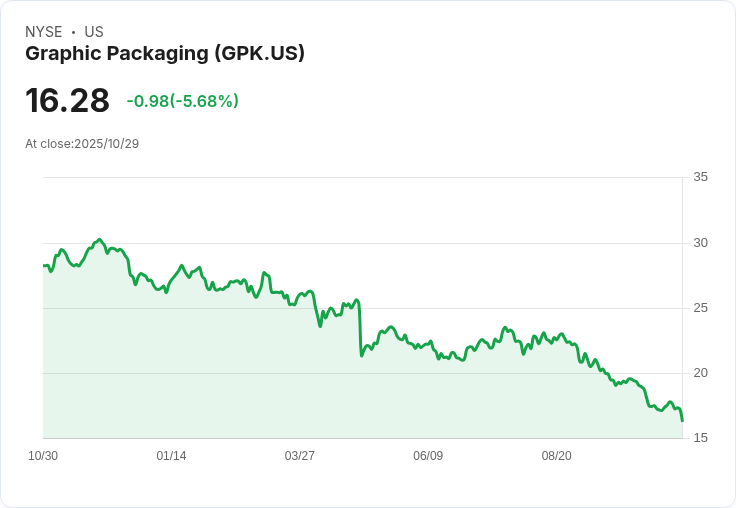Click the 16.28 current price
The height and width of the screenshot is (508, 736).
click(x=67, y=100)
